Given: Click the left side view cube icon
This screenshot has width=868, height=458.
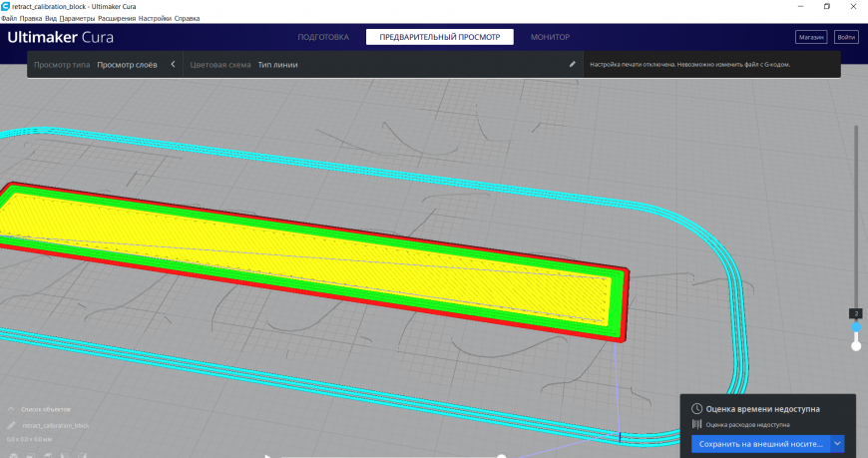Looking at the screenshot, I should [65, 455].
